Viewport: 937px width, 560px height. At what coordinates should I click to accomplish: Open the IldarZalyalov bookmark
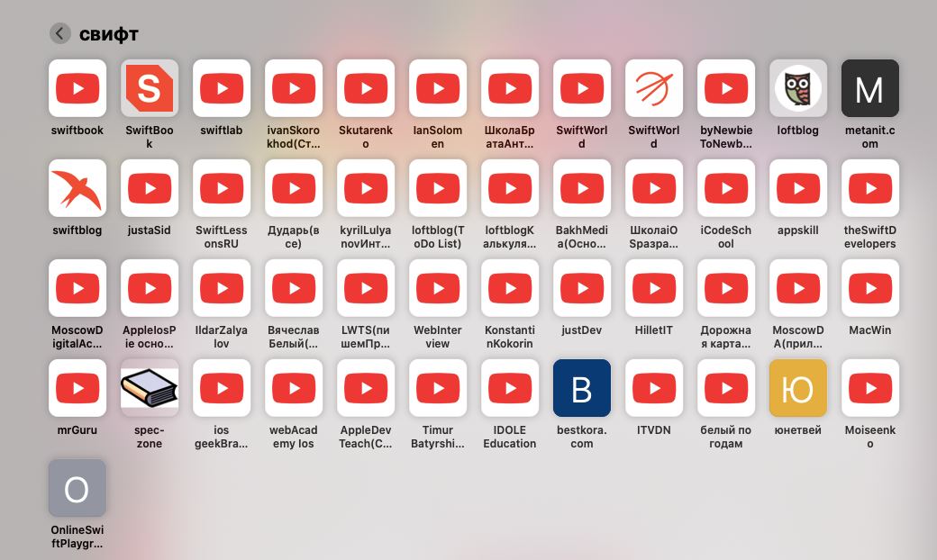[x=222, y=288]
